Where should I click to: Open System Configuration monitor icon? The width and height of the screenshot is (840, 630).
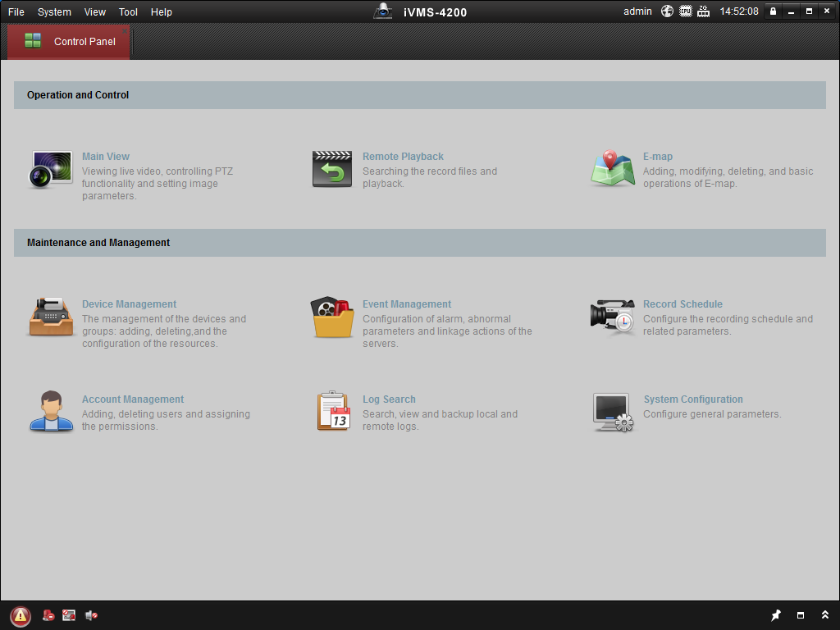(613, 413)
